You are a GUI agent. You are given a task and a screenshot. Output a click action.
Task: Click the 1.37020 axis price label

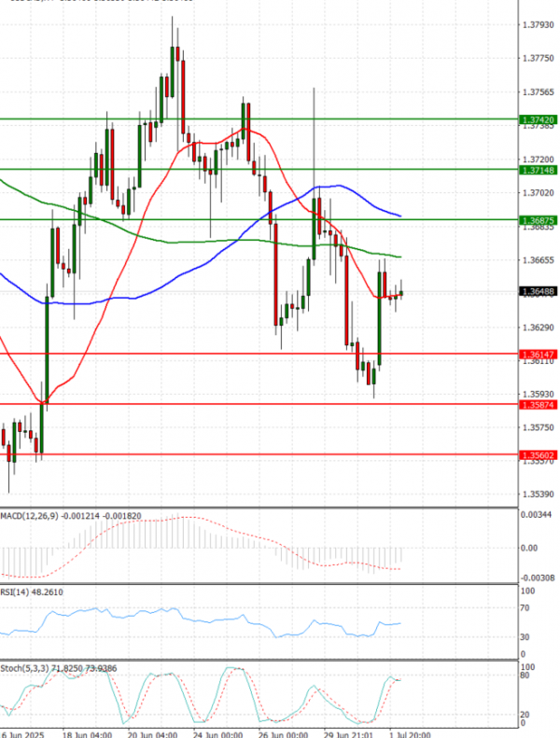pos(539,192)
